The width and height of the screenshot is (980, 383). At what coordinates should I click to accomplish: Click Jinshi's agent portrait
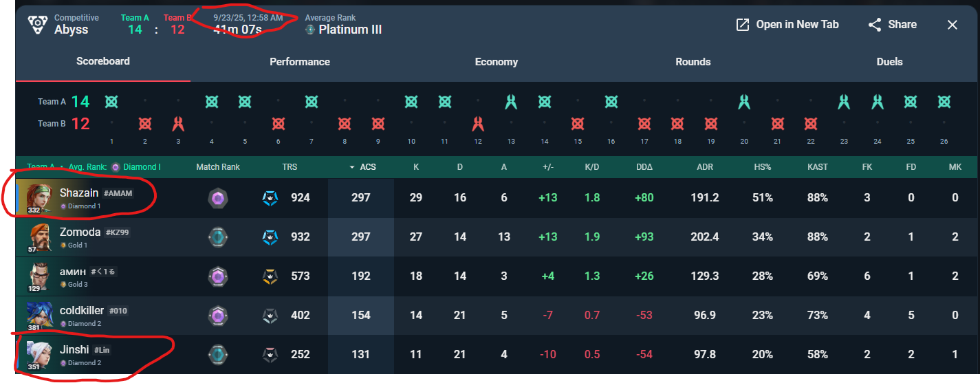pos(39,355)
